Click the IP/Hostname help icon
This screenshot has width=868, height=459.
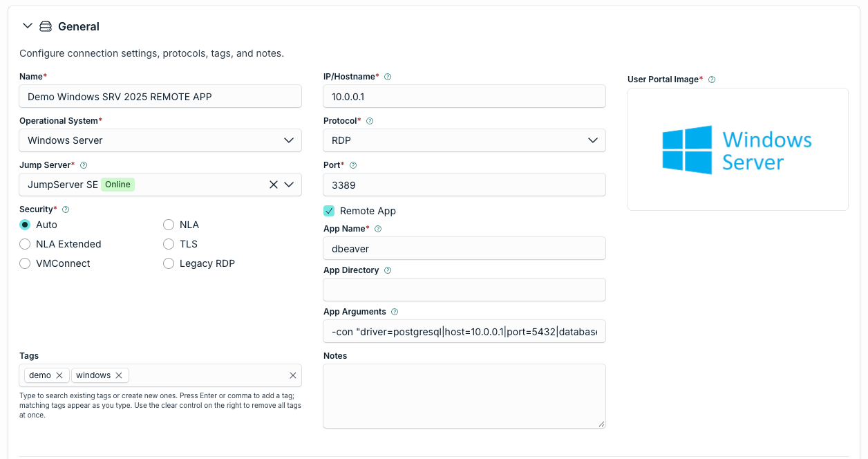(388, 77)
